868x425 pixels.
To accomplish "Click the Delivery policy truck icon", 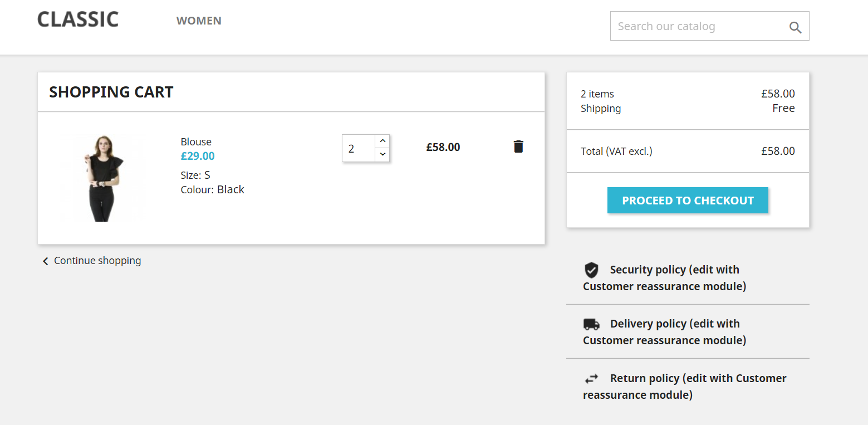I will pyautogui.click(x=591, y=324).
